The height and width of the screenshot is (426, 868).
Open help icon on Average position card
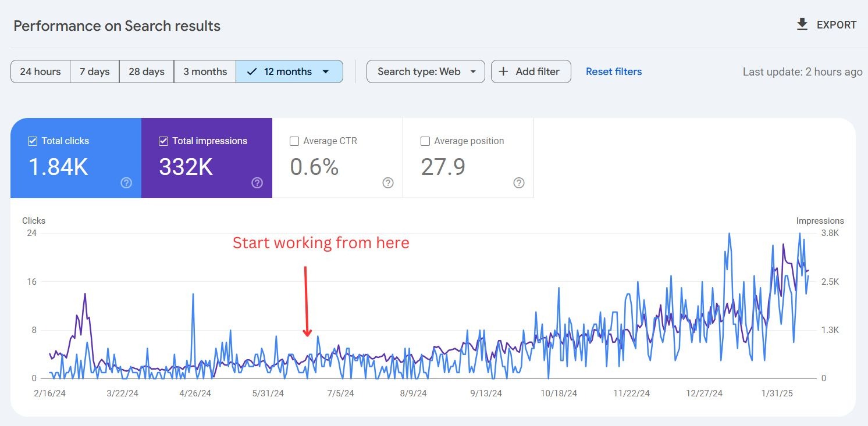pyautogui.click(x=519, y=183)
